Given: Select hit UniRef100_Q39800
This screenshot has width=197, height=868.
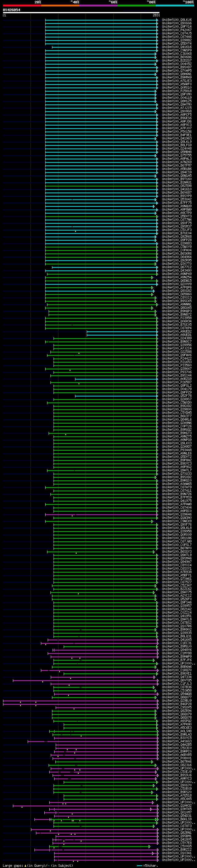Looking at the screenshot, I should [177, 410].
